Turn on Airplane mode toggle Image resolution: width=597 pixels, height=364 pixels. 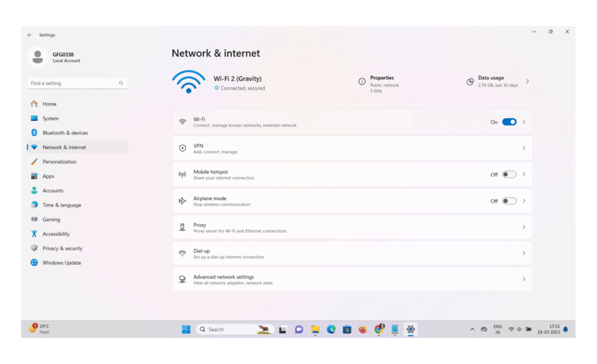(x=509, y=201)
